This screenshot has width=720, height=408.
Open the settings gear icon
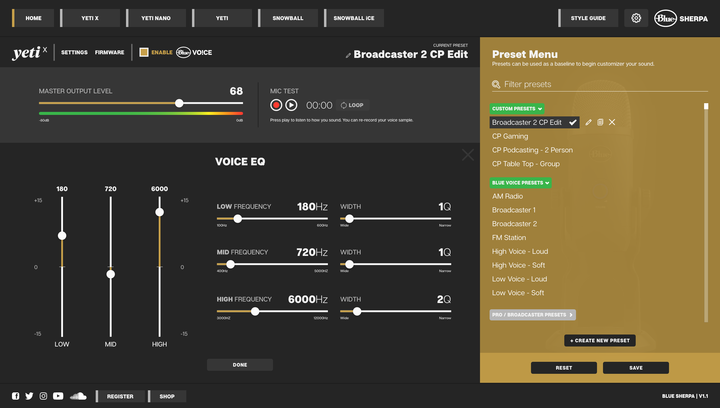pyautogui.click(x=636, y=18)
